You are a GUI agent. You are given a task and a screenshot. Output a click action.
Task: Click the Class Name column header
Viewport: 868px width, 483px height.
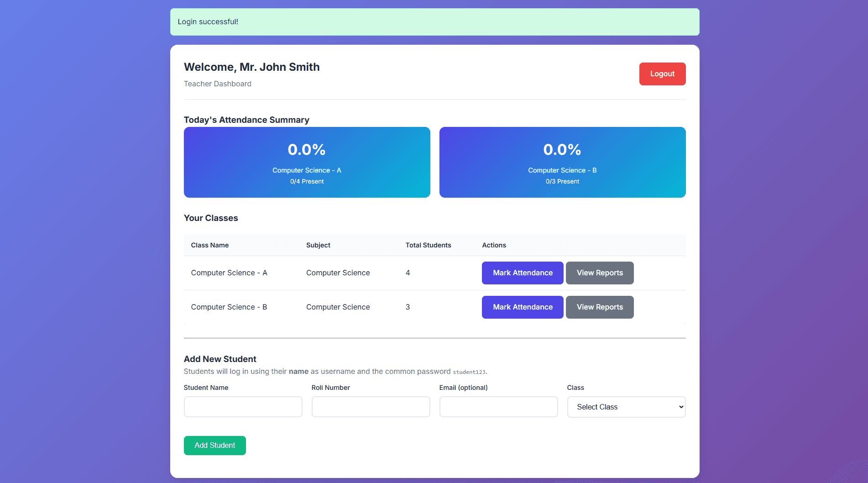point(209,245)
